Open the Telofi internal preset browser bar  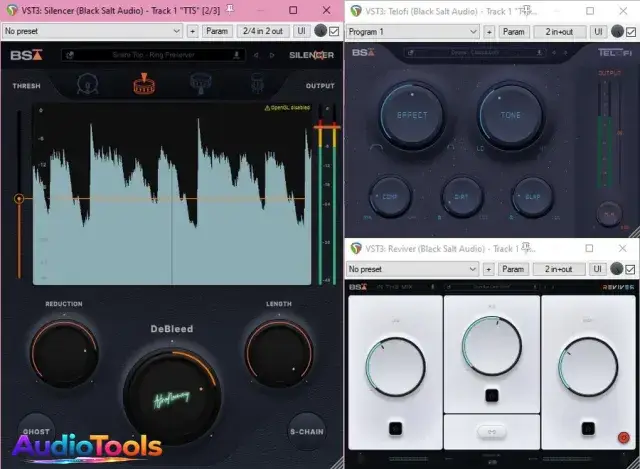tap(475, 52)
